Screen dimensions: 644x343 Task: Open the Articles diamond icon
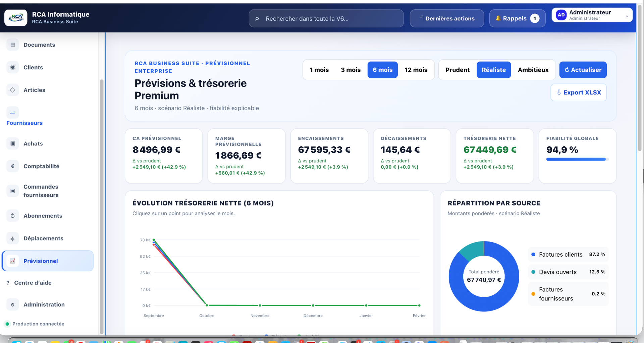tap(13, 90)
